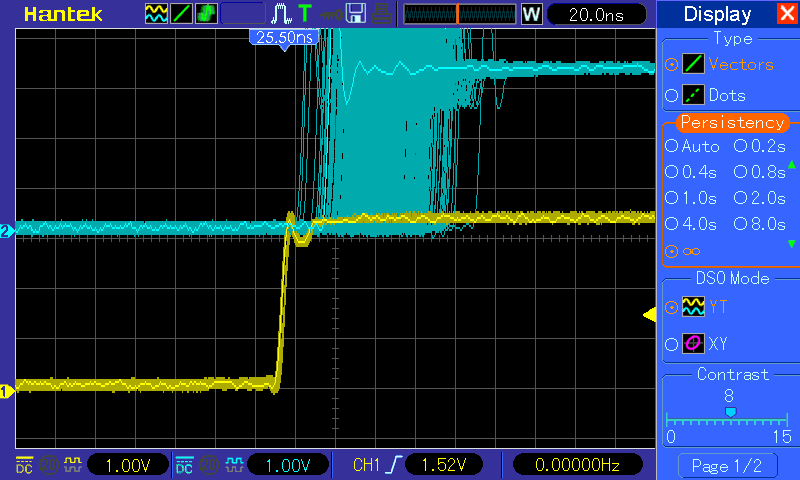Click the green T trigger status icon

(305, 14)
